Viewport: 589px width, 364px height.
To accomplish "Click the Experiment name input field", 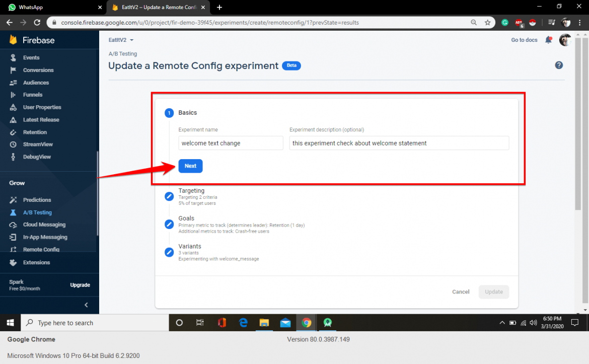I will [x=231, y=143].
